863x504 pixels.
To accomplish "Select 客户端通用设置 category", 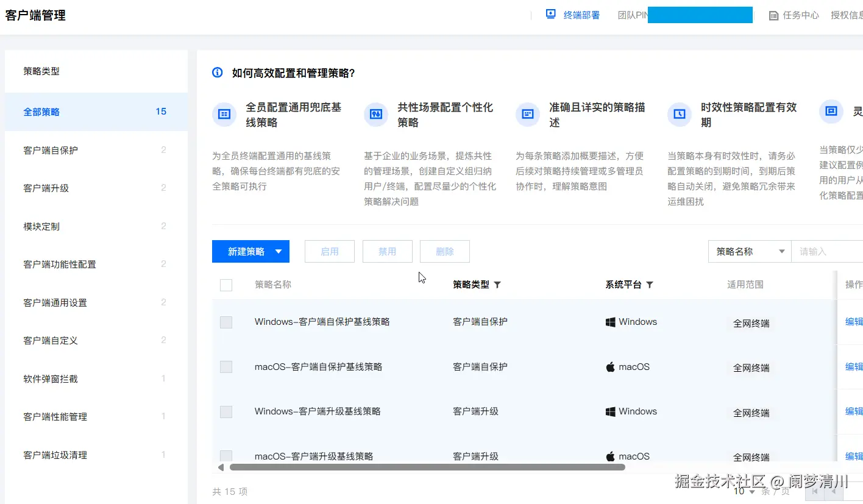I will pyautogui.click(x=96, y=302).
